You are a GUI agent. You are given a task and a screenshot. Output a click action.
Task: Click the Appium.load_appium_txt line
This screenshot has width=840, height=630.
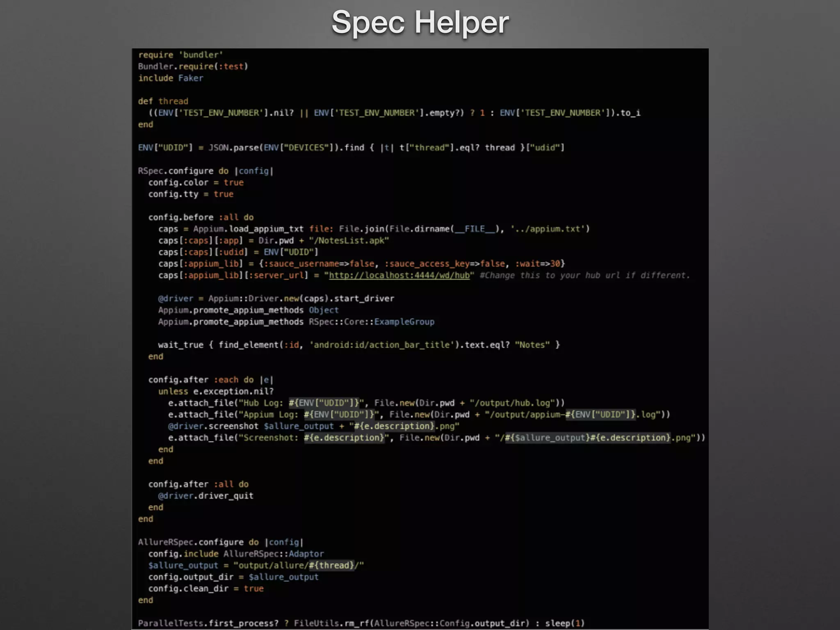[374, 229]
